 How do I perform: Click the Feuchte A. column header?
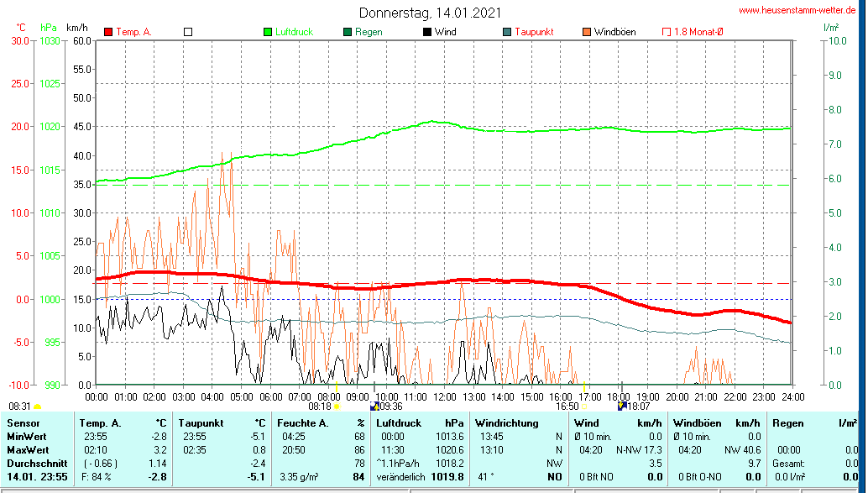[303, 423]
